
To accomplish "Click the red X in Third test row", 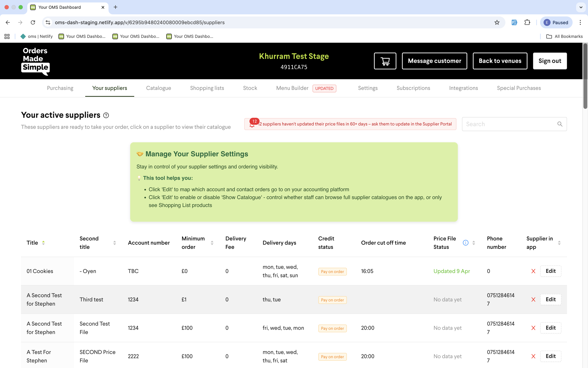I will [x=533, y=300].
